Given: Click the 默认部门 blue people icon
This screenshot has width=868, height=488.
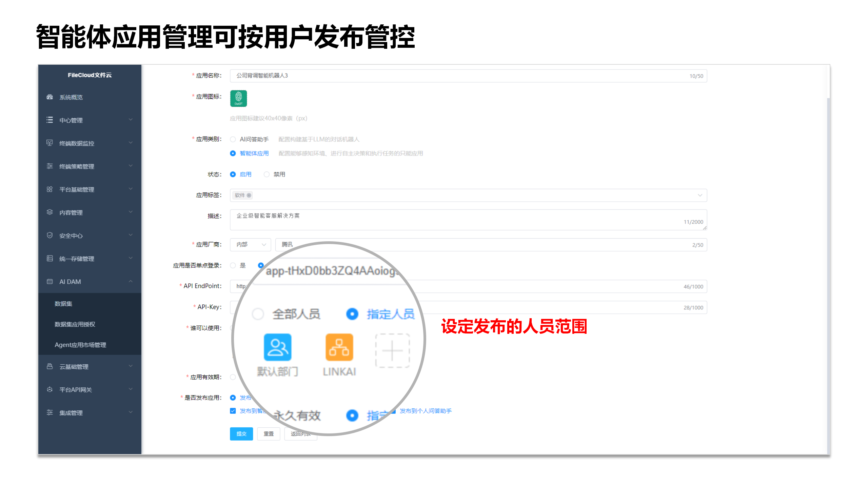Looking at the screenshot, I should [277, 347].
